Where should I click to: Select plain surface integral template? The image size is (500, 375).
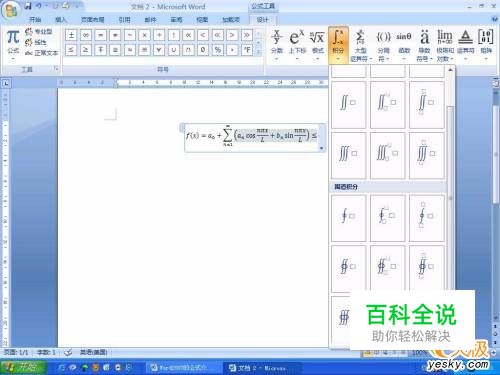coord(348,268)
